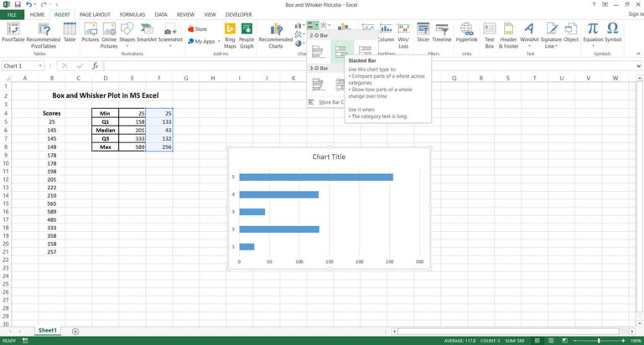Insert a Hyperlink

tap(466, 33)
